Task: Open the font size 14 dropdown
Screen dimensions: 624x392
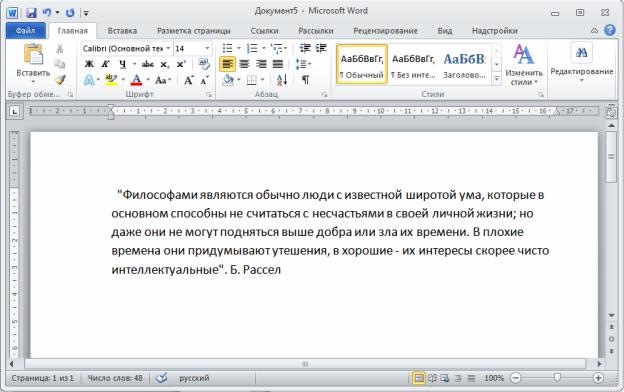Action: coord(207,49)
